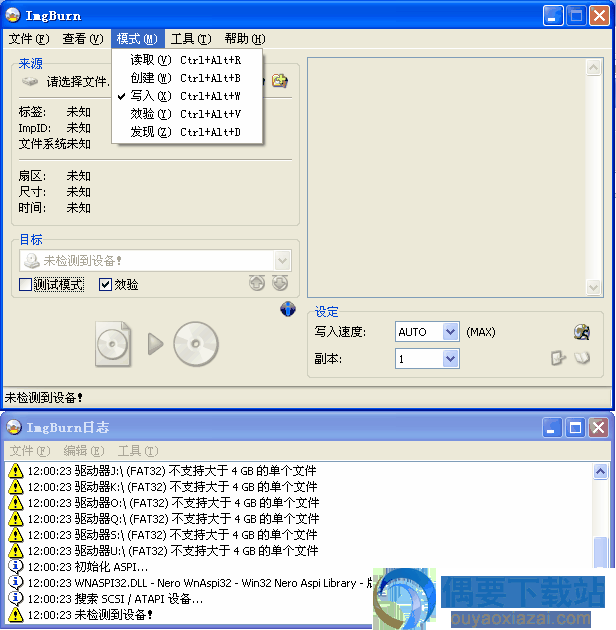
Task: Minimize the ImgBurn main window
Action: click(553, 16)
